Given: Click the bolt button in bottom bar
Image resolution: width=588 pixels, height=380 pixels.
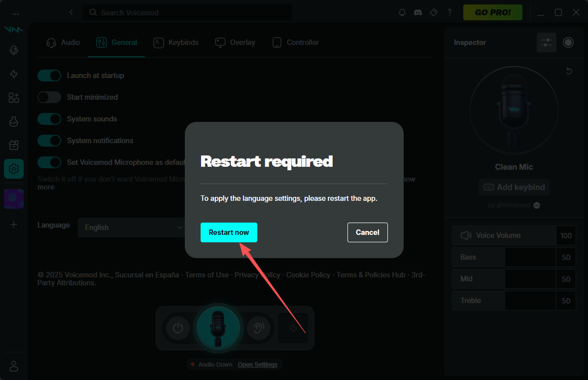Looking at the screenshot, I should (x=293, y=328).
